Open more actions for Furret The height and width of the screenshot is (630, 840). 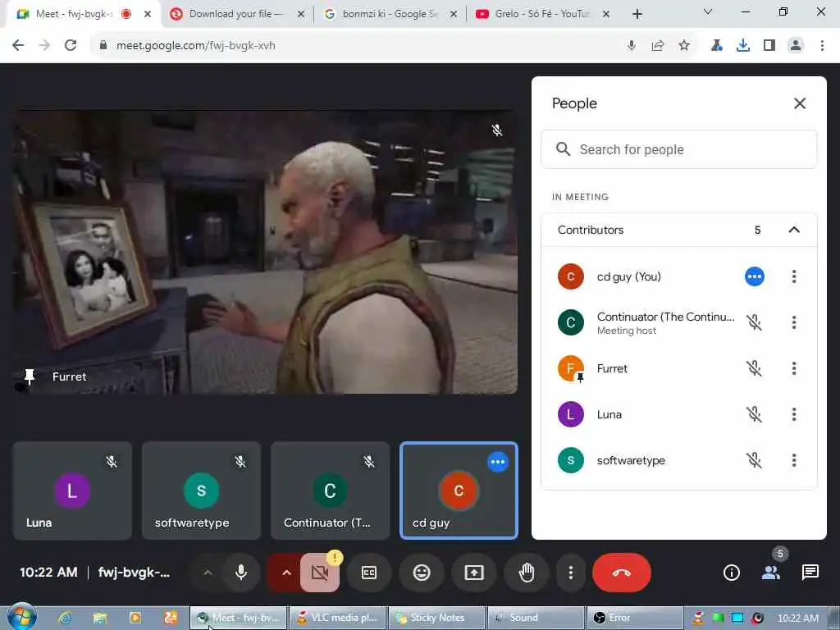point(794,368)
